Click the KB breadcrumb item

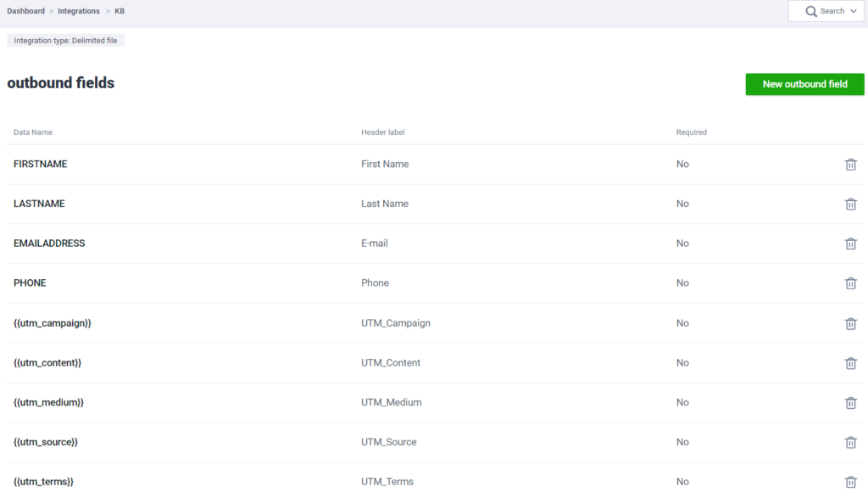(x=120, y=11)
